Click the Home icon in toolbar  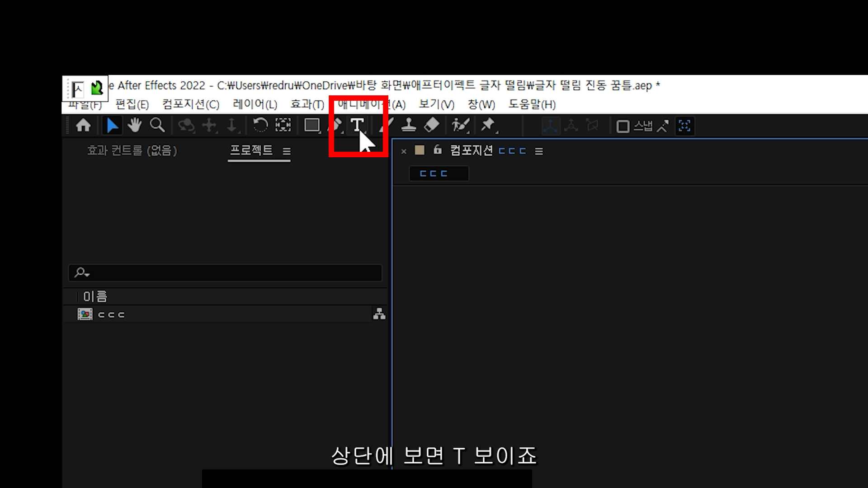(83, 125)
